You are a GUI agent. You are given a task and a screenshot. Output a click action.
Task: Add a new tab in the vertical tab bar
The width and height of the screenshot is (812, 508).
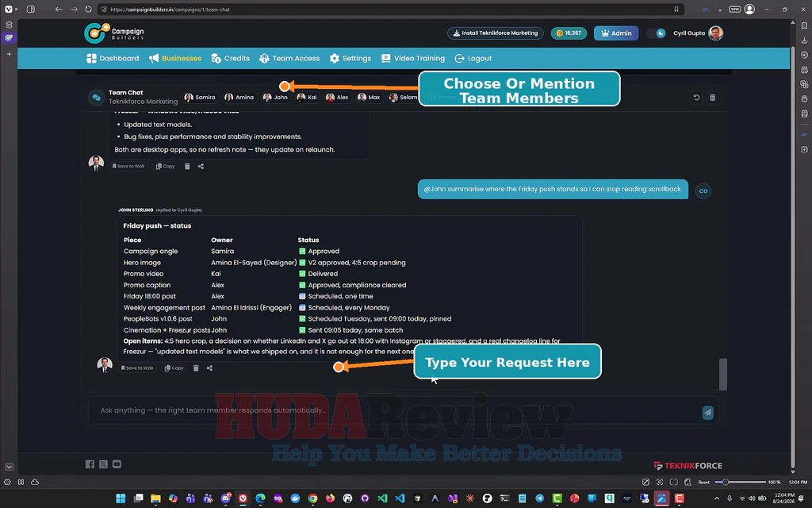click(x=9, y=54)
